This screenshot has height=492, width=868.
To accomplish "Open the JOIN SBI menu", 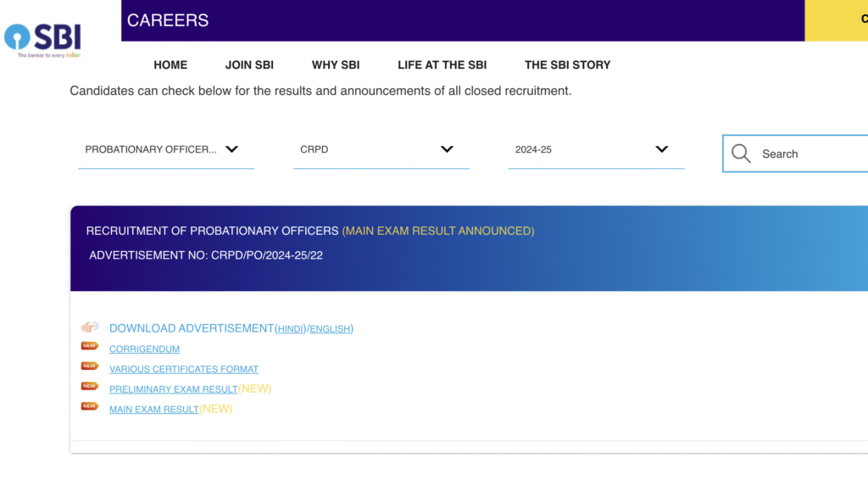I will [x=249, y=64].
